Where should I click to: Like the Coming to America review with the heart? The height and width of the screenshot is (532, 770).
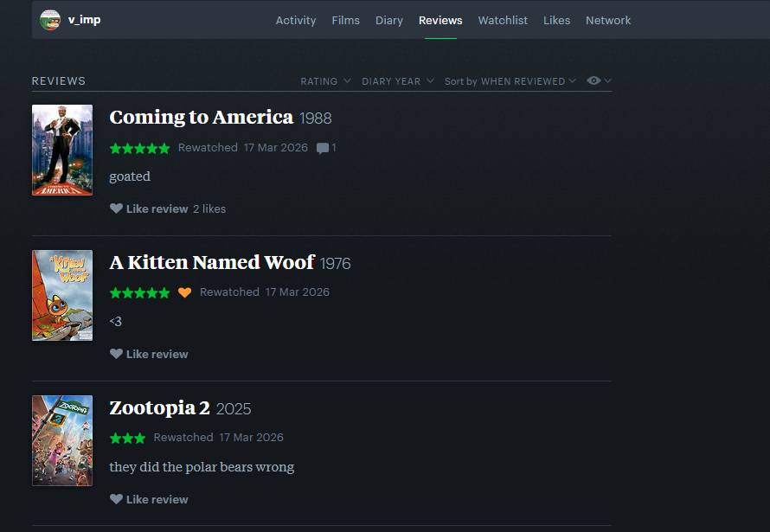[x=117, y=208]
